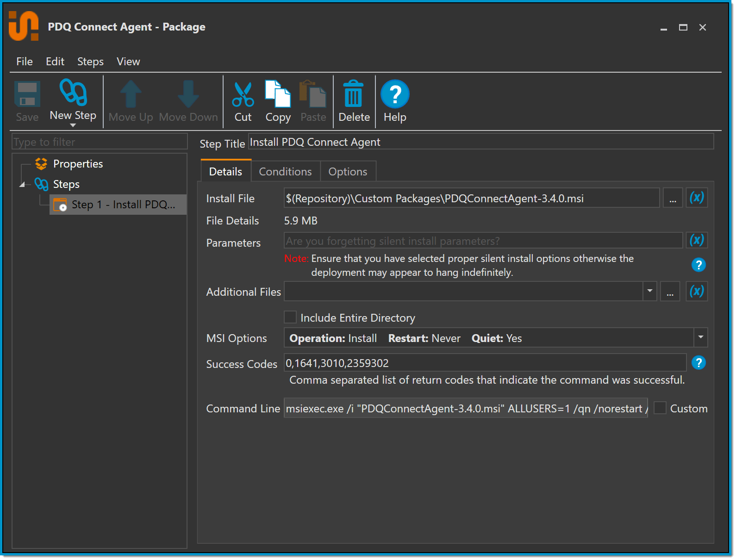The width and height of the screenshot is (736, 560).
Task: Click the Step 1 install package icon
Action: coord(60,205)
